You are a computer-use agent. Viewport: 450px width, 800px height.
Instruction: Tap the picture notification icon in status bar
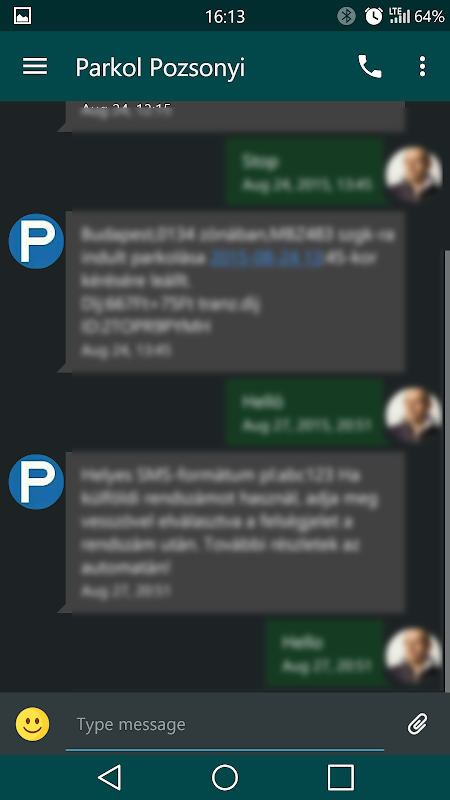(22, 16)
